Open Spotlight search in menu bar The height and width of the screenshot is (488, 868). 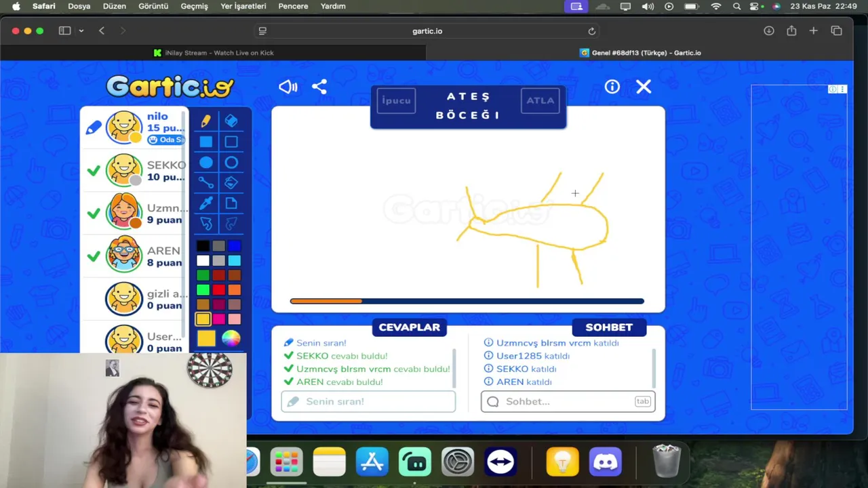736,6
